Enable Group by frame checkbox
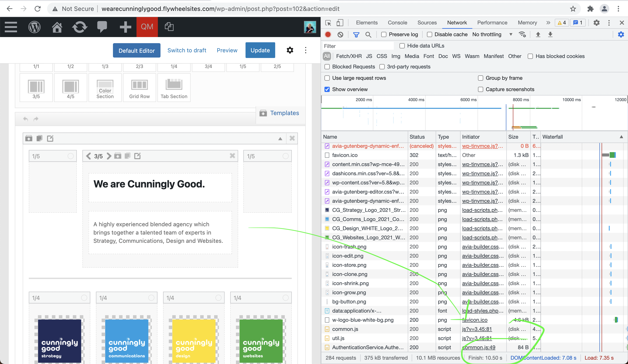Screen dimensions: 628x364 click(480, 78)
